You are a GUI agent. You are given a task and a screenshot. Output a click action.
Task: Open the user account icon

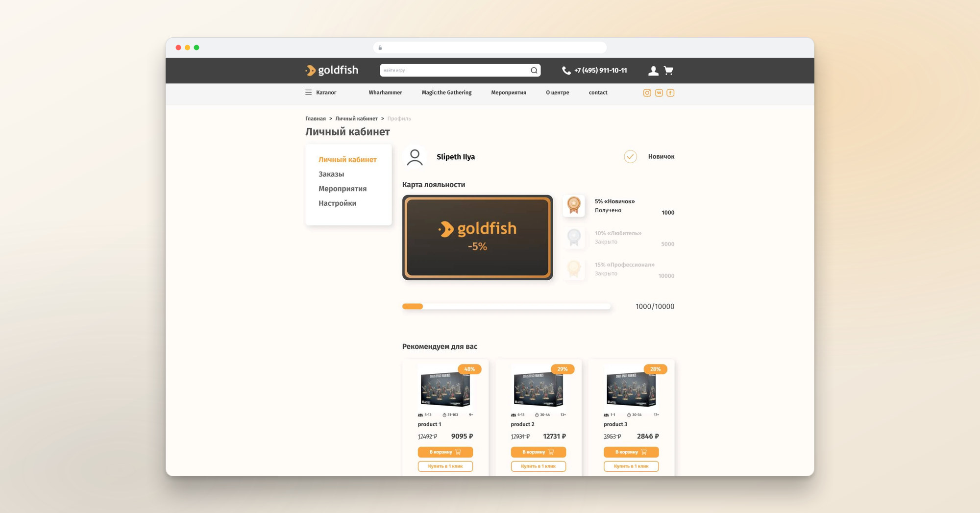(x=653, y=71)
